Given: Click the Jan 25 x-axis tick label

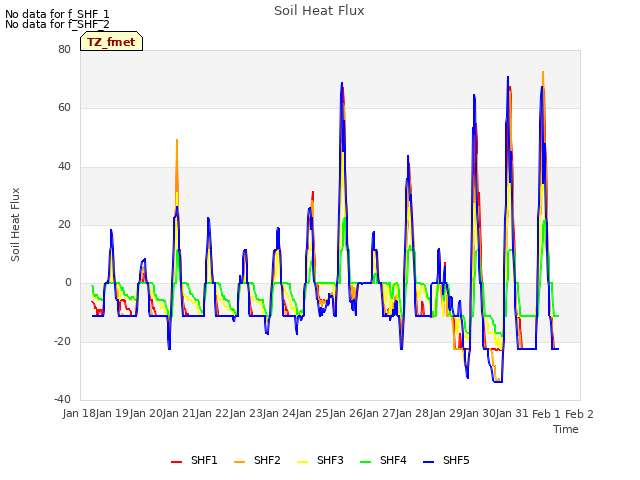Looking at the screenshot, I should pyautogui.click(x=312, y=413).
